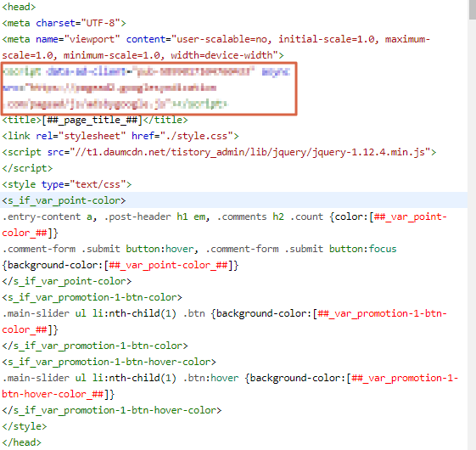The image size is (476, 450).
Task: Click the .main-slider .btn:hover rule line
Action: tap(230, 378)
